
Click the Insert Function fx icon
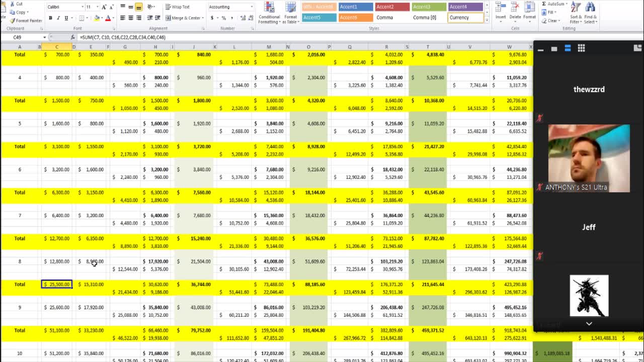(x=73, y=37)
